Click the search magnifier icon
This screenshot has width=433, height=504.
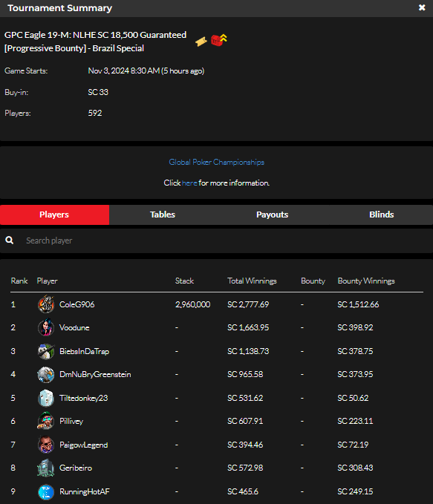(10, 240)
